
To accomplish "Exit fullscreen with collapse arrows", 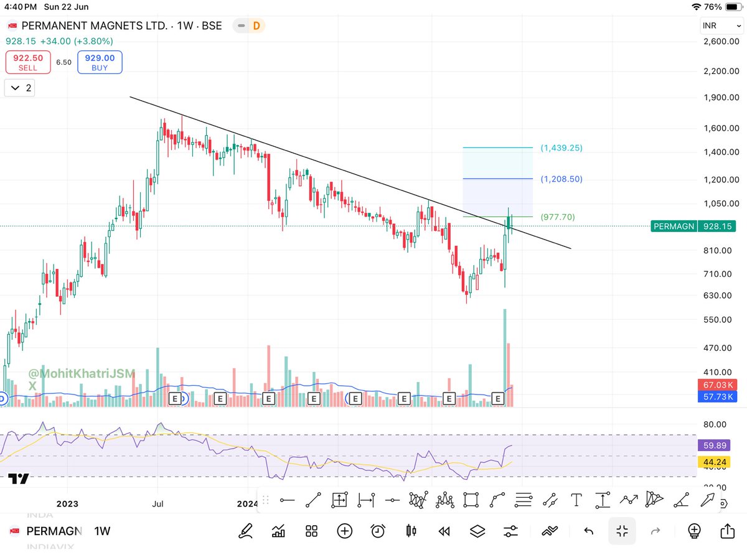I will coord(622,531).
